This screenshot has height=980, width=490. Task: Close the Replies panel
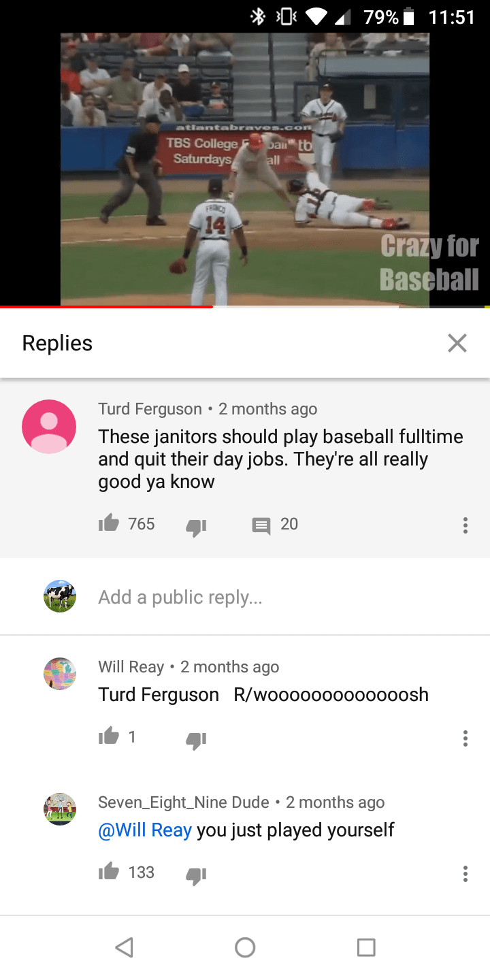tap(457, 343)
